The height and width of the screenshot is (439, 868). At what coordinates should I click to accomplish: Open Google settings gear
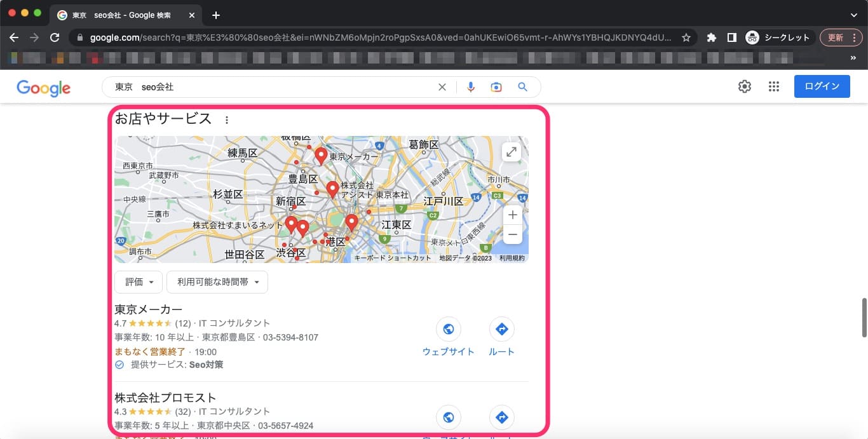(x=745, y=86)
